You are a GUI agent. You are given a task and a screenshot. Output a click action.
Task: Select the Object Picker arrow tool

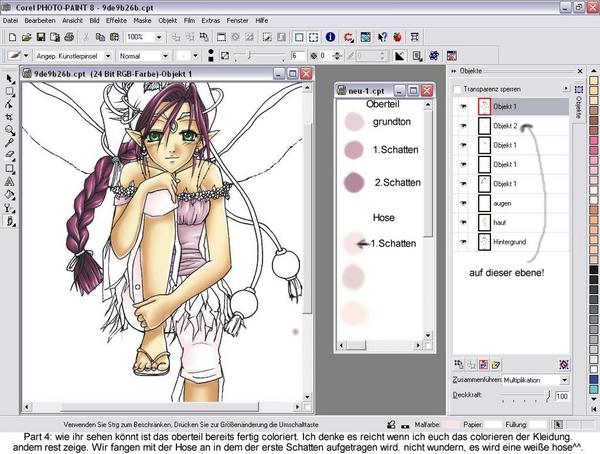10,79
